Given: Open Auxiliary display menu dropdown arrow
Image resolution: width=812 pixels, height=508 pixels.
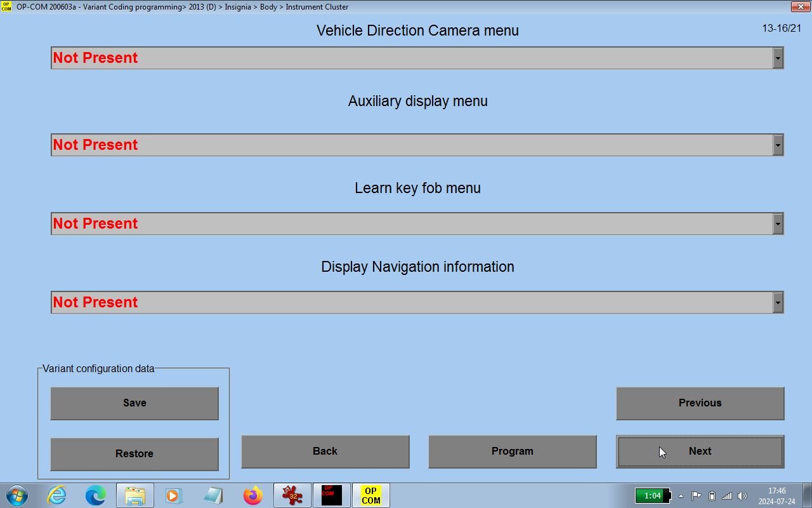Looking at the screenshot, I should click(778, 145).
